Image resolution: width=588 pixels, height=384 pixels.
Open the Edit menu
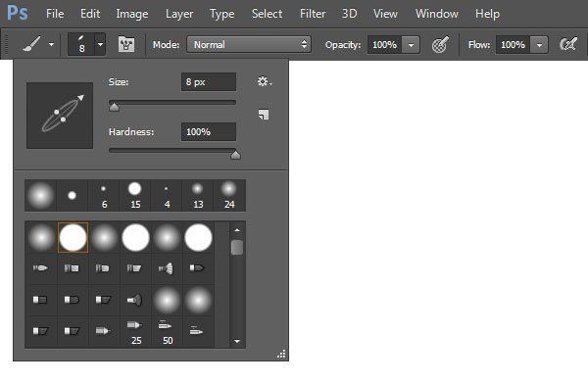[x=90, y=14]
